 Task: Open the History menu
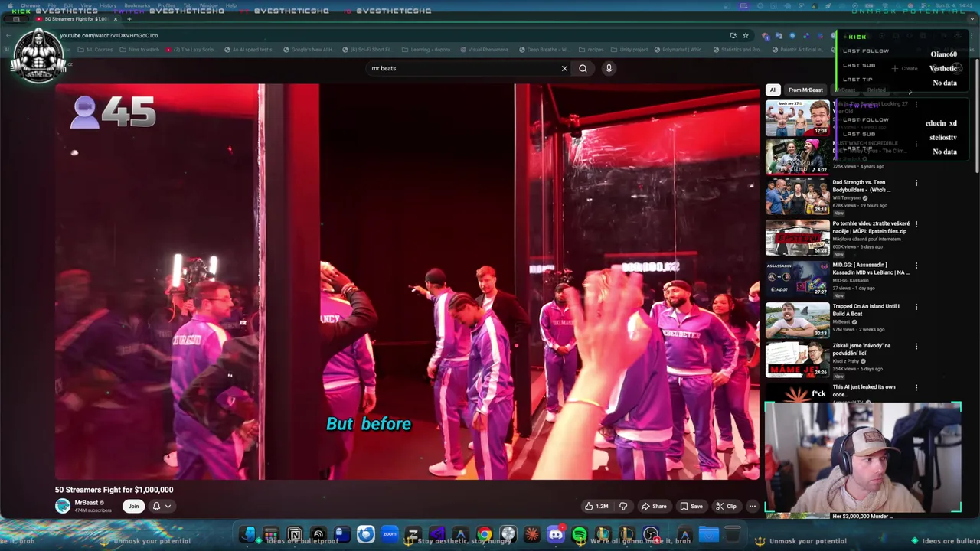[108, 5]
